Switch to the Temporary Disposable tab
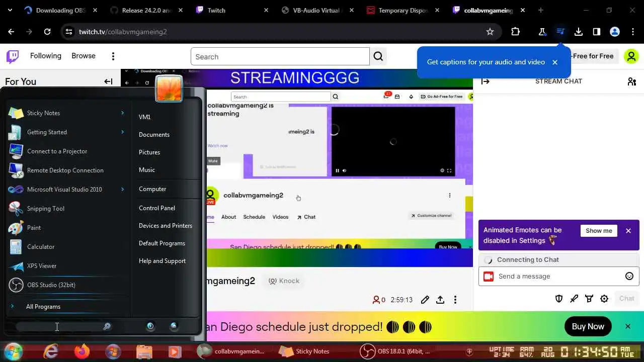This screenshot has height=362, width=644. point(404,10)
